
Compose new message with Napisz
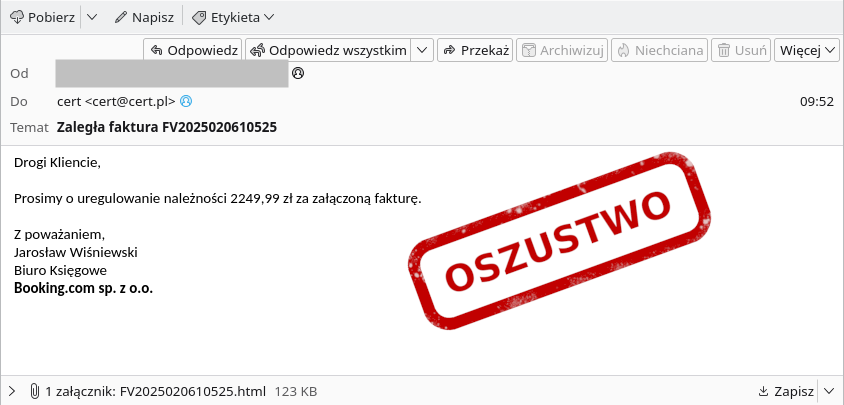click(144, 17)
